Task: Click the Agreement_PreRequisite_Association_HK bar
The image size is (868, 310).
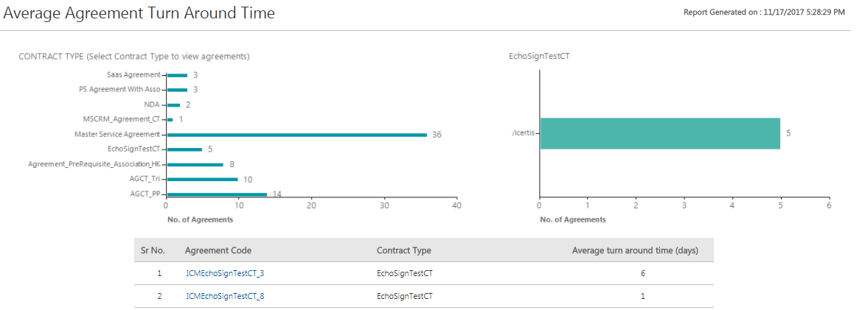Action: (195, 164)
